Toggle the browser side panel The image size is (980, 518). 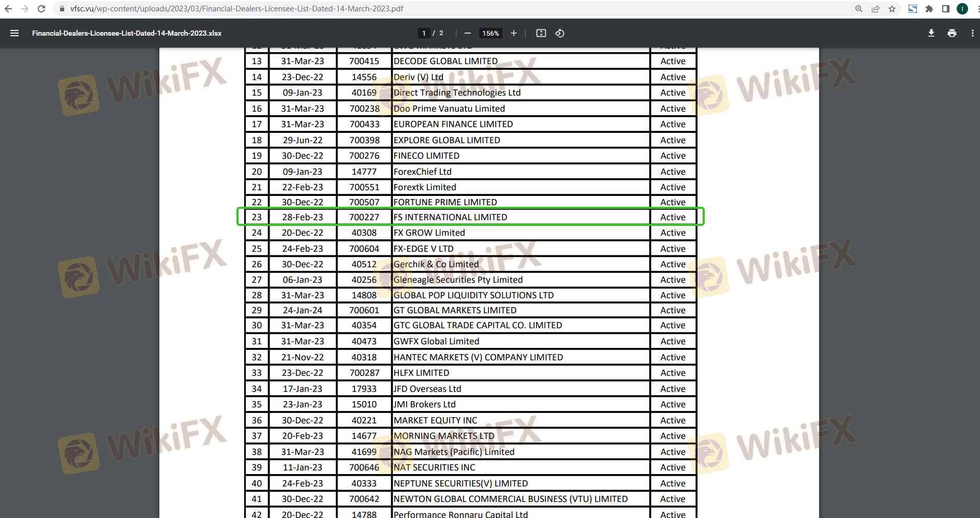tap(946, 9)
